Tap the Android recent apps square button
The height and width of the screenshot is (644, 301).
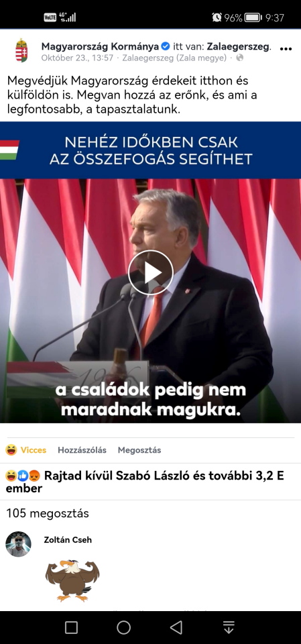pos(72,627)
